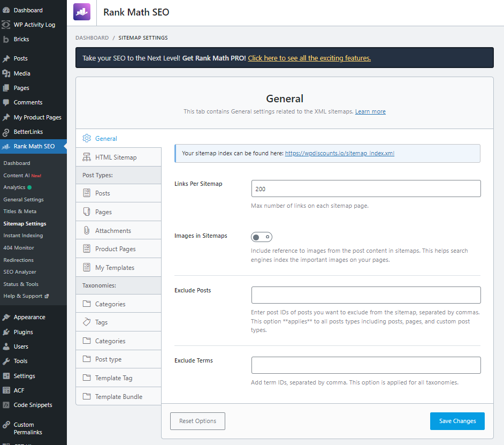Open the Post type taxonomy tab
The width and height of the screenshot is (504, 445).
coord(119,359)
